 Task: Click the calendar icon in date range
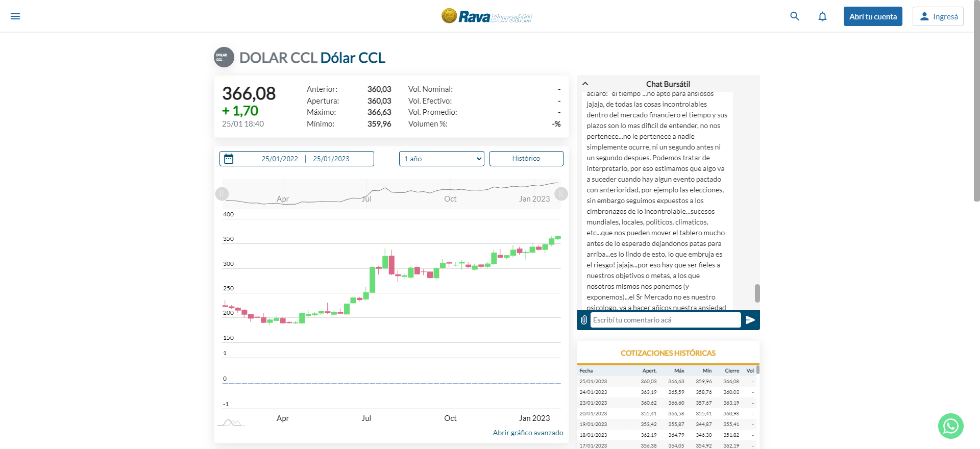pyautogui.click(x=229, y=159)
